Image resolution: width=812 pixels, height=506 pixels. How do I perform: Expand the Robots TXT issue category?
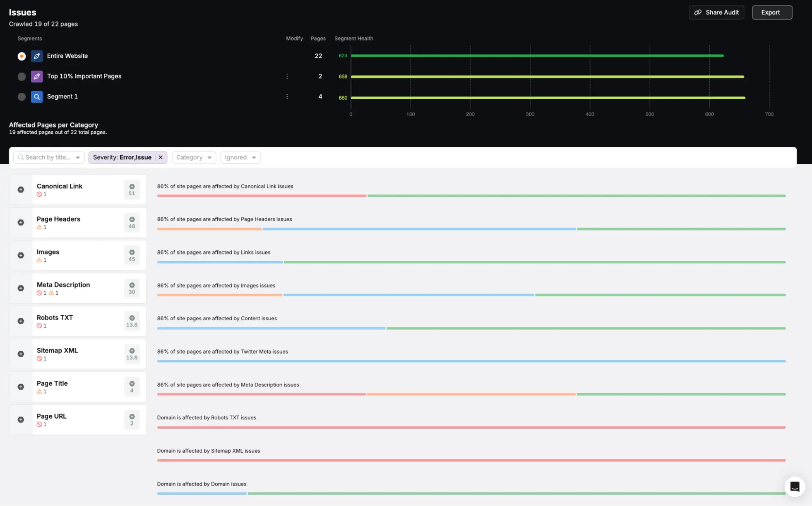tap(21, 321)
